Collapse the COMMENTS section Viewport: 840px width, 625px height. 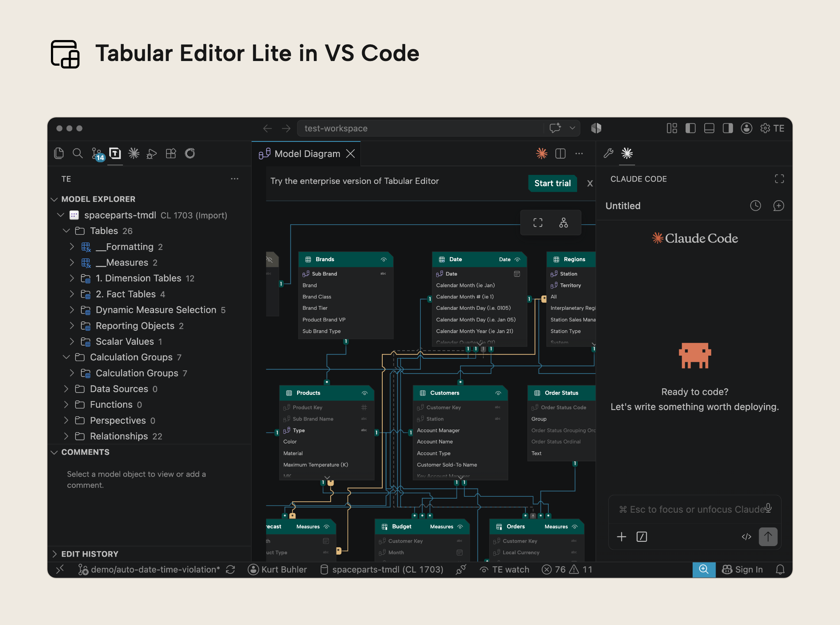(54, 452)
